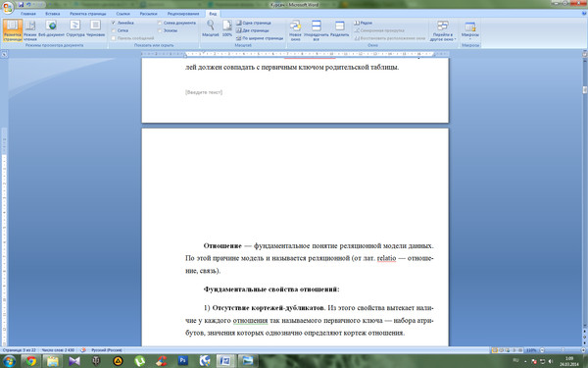Enable the Эскизы thumbnails checkbox
Screen dimensions: 588x368
pos(160,30)
